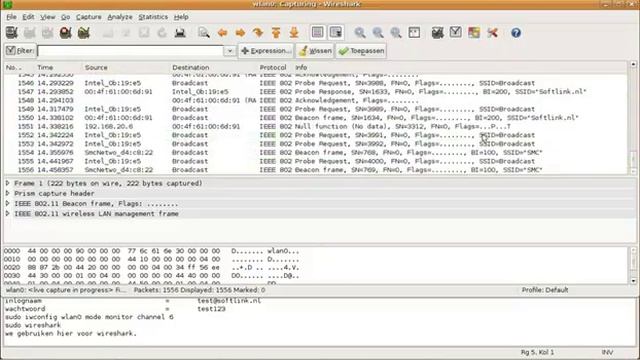640x360 pixels.
Task: Sort by the No. column header
Action: (18, 67)
